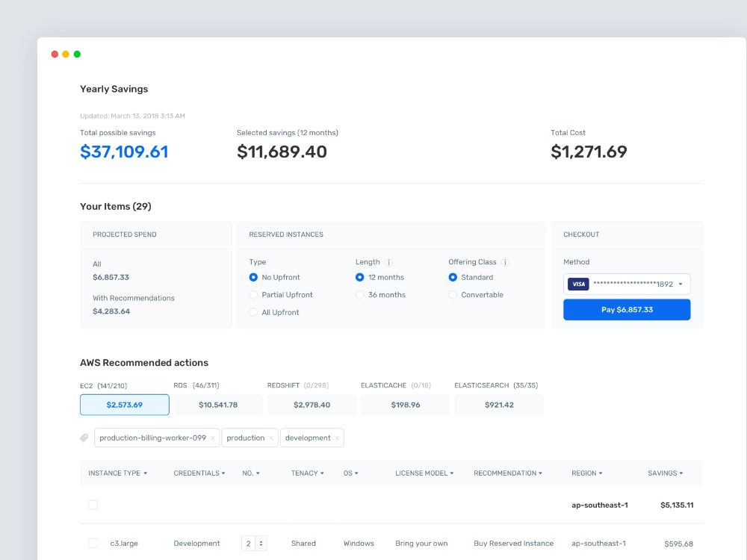This screenshot has height=560, width=747.
Task: Click the Total Cost $1,271.69 value
Action: (x=589, y=152)
